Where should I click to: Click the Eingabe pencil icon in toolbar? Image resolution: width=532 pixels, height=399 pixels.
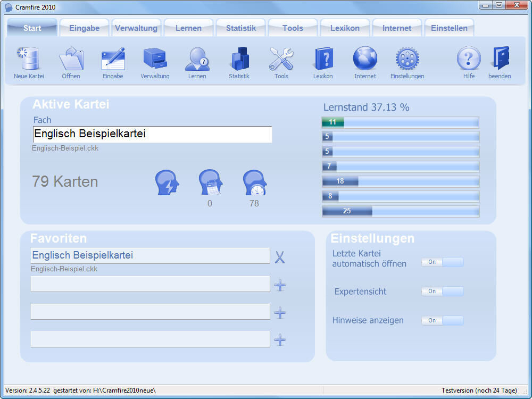[113, 59]
